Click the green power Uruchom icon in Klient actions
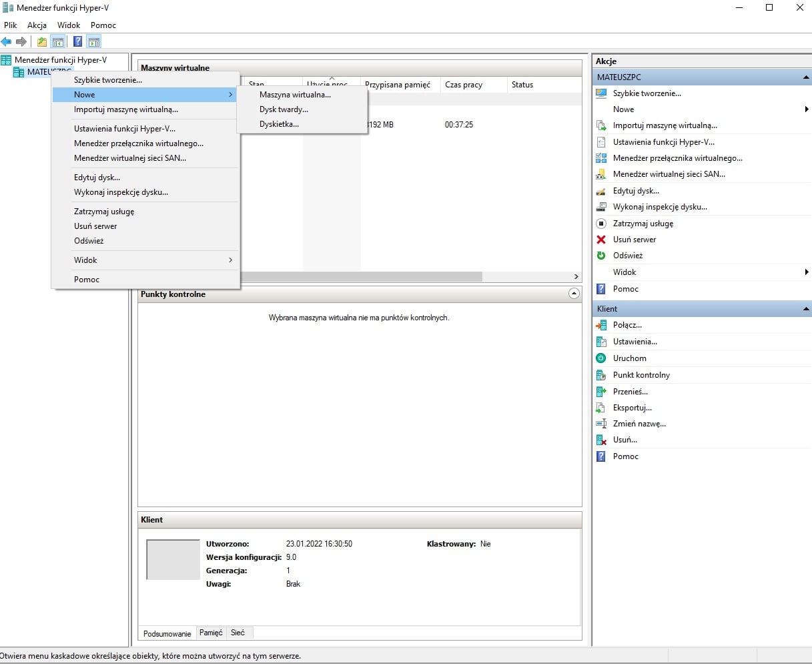812x664 pixels. (x=601, y=358)
